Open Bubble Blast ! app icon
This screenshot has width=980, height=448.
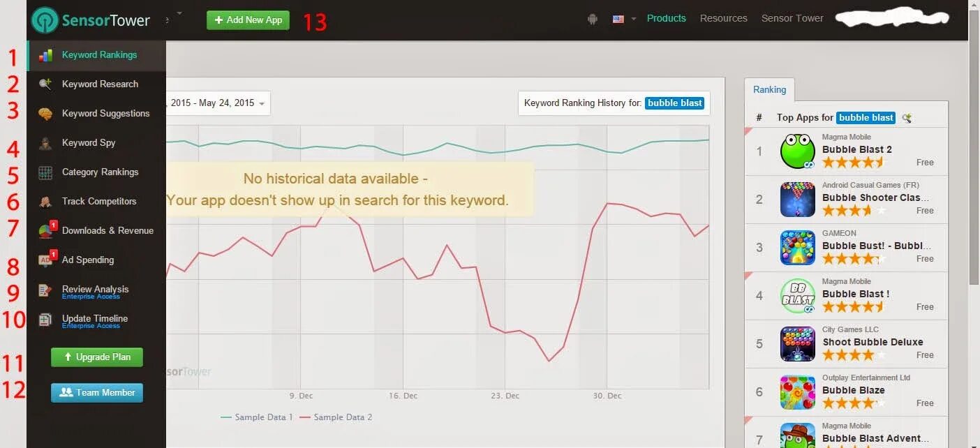coord(798,296)
